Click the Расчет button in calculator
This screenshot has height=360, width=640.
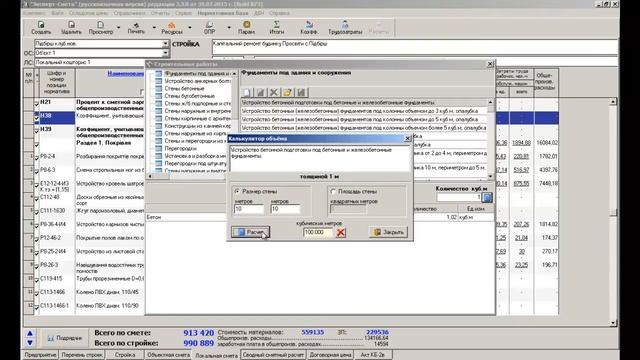click(250, 232)
